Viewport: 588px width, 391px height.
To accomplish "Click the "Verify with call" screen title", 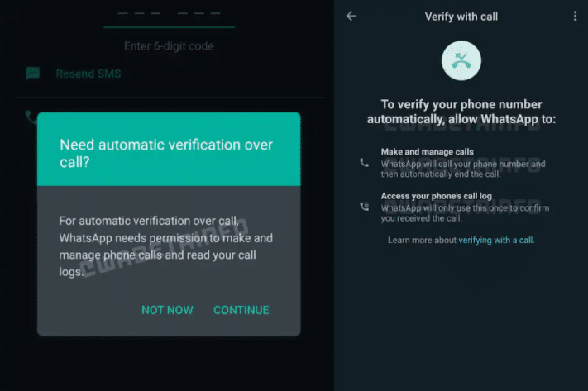I will coord(461,16).
